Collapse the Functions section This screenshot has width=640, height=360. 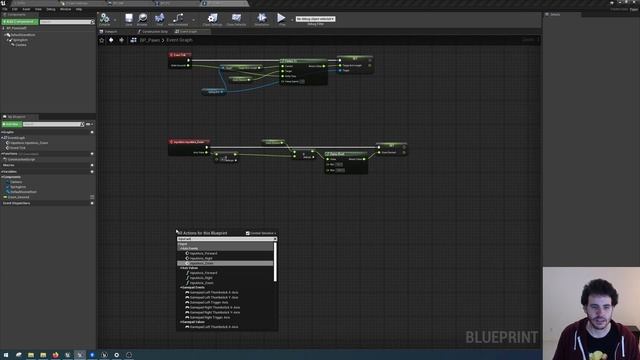[x=2, y=154]
